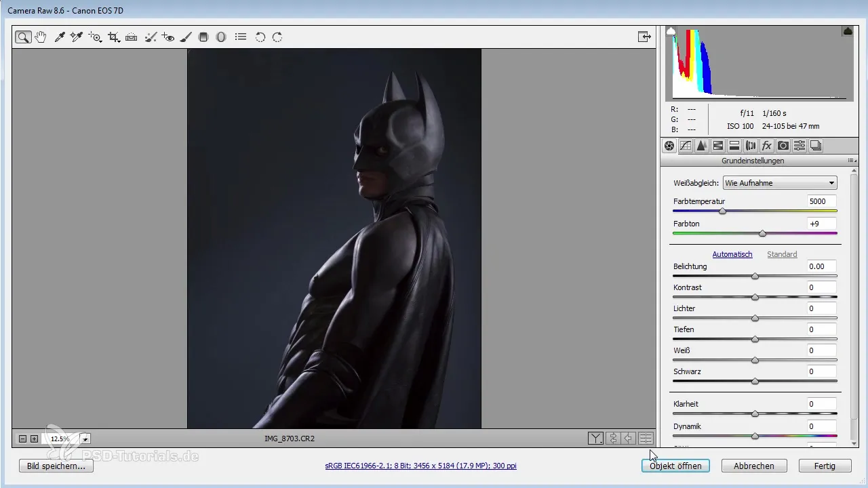
Task: Click the Tiefen value field
Action: coord(821,329)
